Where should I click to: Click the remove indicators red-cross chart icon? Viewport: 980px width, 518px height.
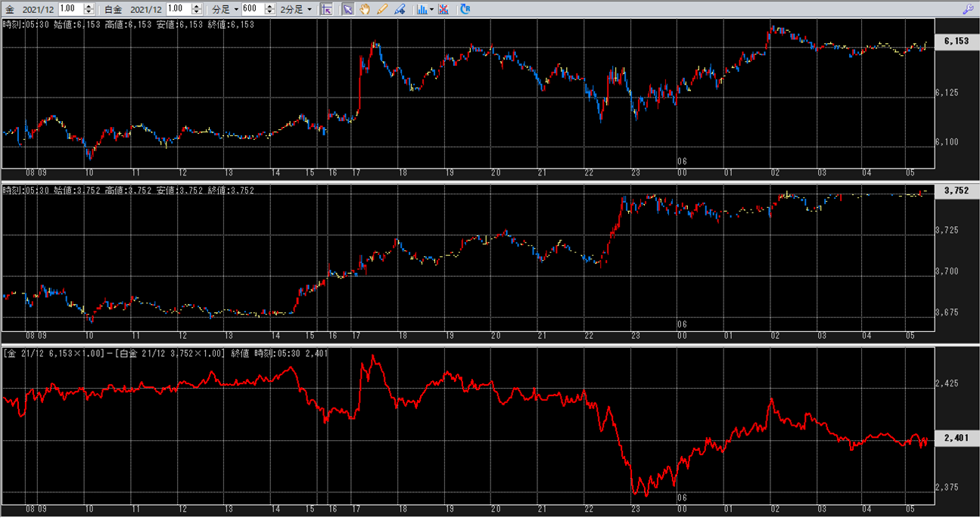tap(443, 9)
